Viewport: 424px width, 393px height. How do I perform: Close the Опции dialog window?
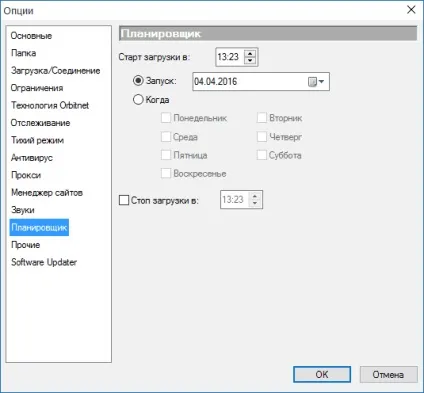point(411,10)
